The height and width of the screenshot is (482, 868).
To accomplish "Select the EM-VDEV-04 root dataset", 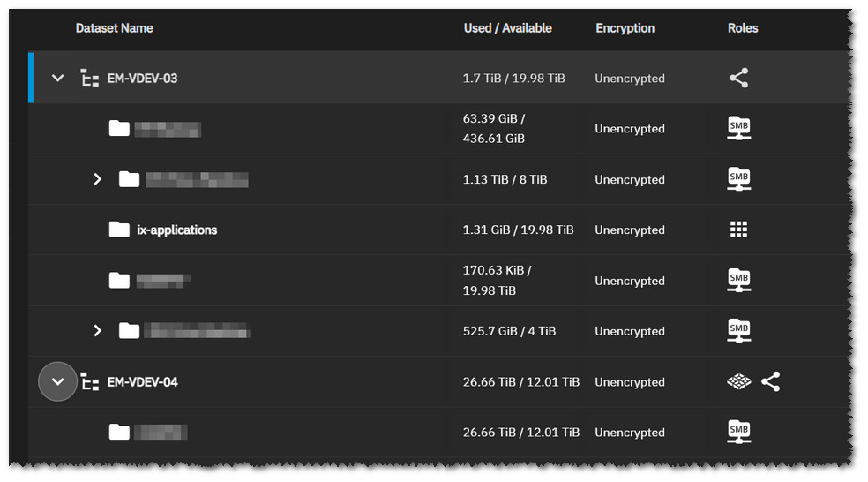I will 142,382.
